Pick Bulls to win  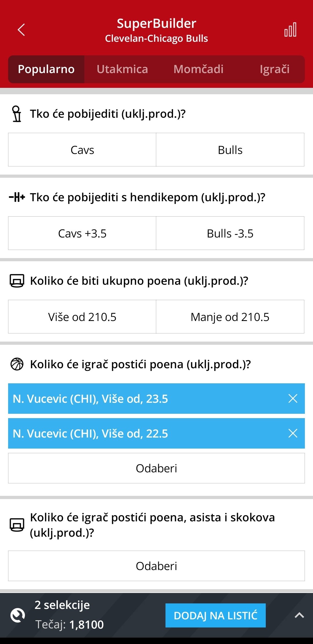(230, 150)
